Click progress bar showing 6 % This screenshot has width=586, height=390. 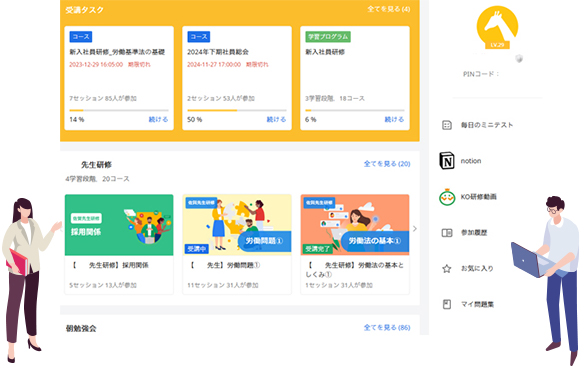pos(355,110)
